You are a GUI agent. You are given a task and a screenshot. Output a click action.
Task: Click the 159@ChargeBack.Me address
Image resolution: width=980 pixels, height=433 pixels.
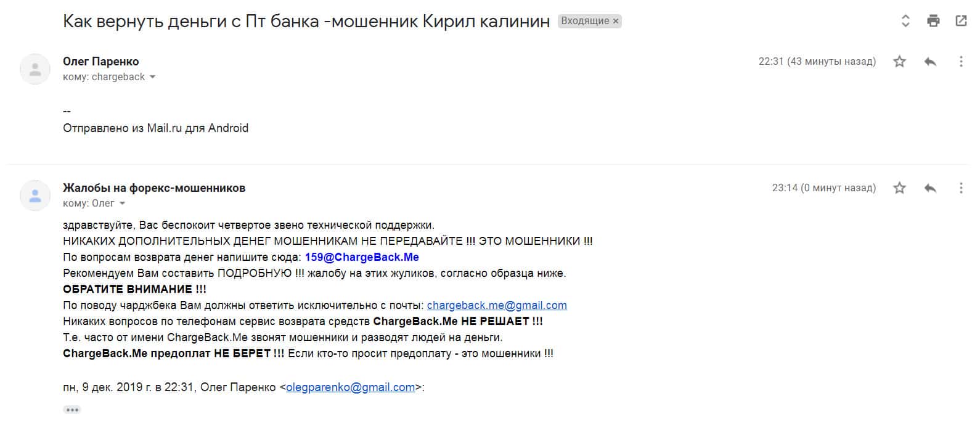pos(362,257)
